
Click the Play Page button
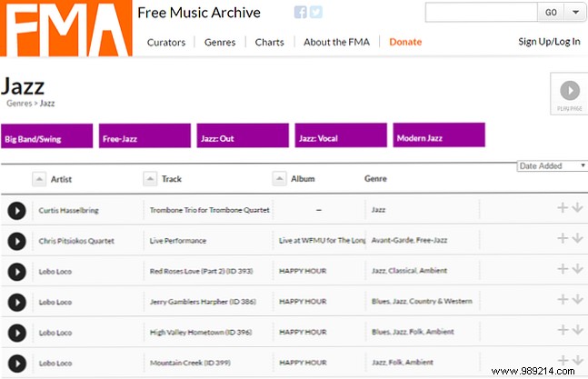(x=570, y=94)
